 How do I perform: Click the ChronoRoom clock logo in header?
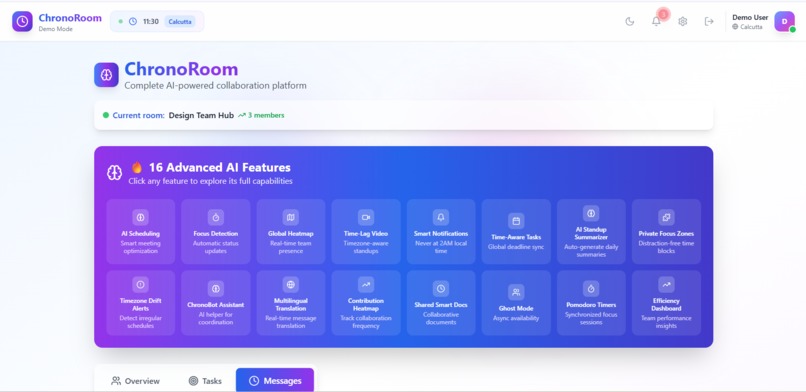click(x=22, y=21)
